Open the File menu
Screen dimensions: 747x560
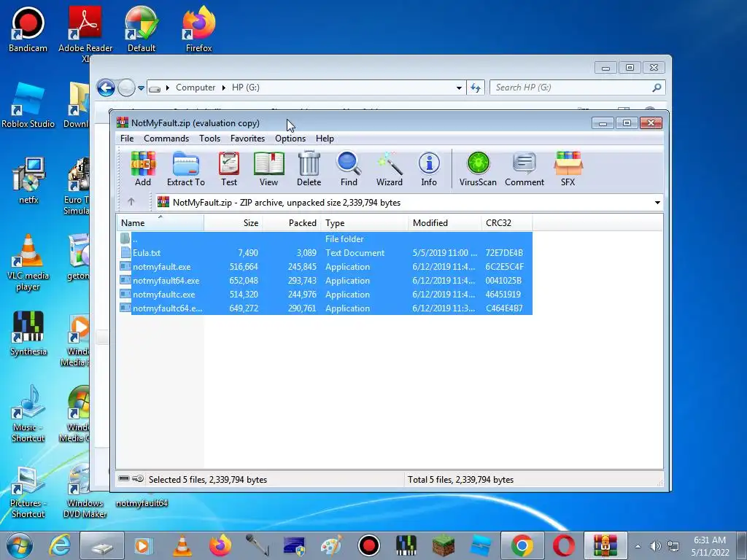point(127,139)
